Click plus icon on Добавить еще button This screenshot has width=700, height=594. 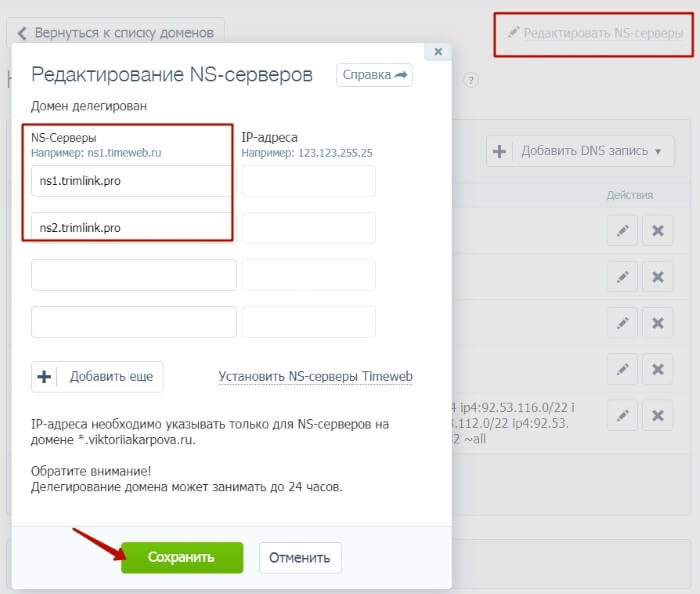44,377
